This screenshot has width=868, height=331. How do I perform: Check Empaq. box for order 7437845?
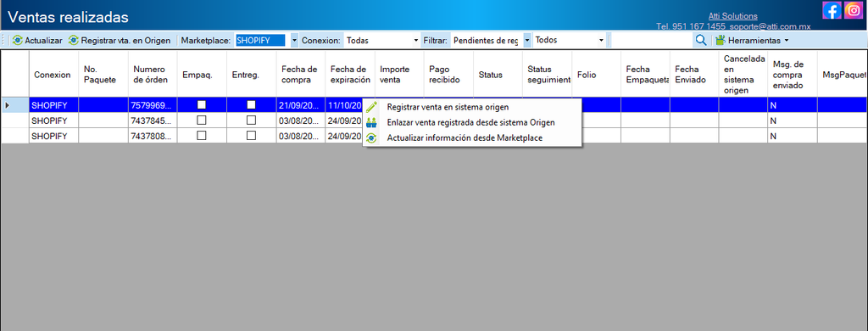click(202, 120)
